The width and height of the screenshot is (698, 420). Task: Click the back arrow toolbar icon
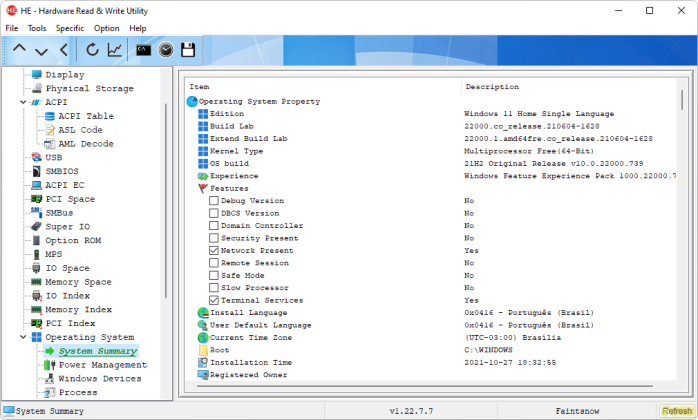point(64,49)
